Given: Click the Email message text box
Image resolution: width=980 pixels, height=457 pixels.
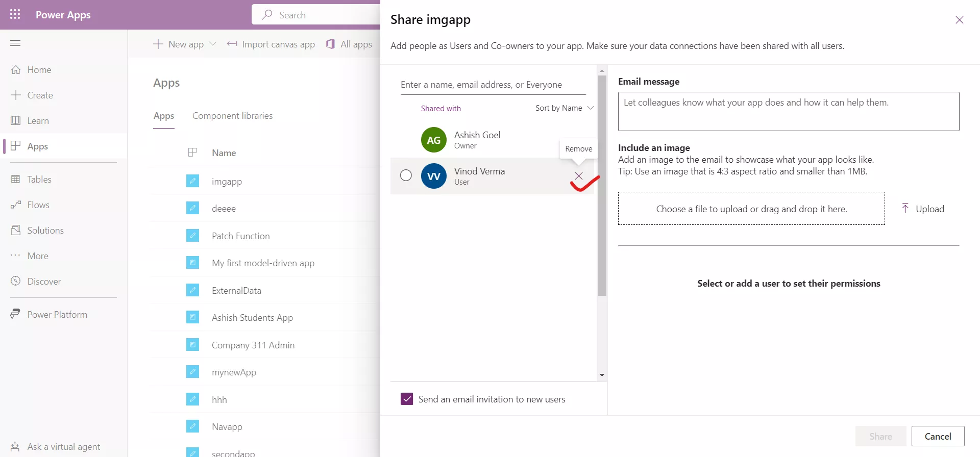Looking at the screenshot, I should click(x=789, y=111).
